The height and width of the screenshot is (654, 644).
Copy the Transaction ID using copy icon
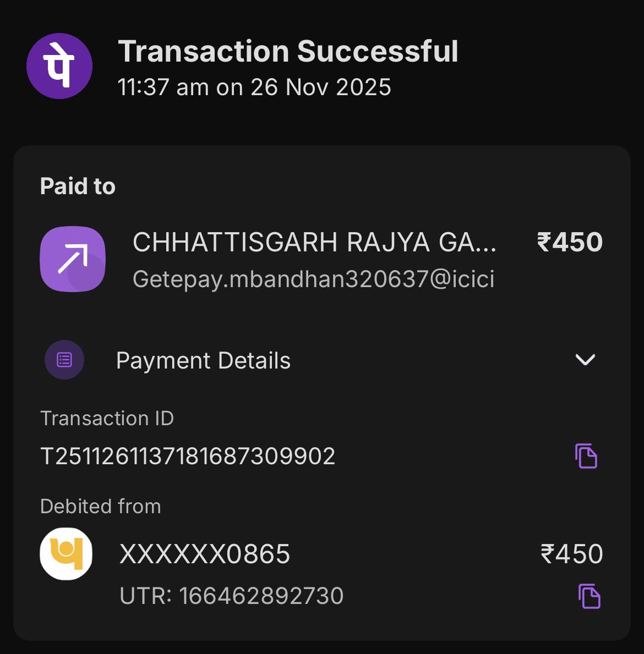point(586,456)
